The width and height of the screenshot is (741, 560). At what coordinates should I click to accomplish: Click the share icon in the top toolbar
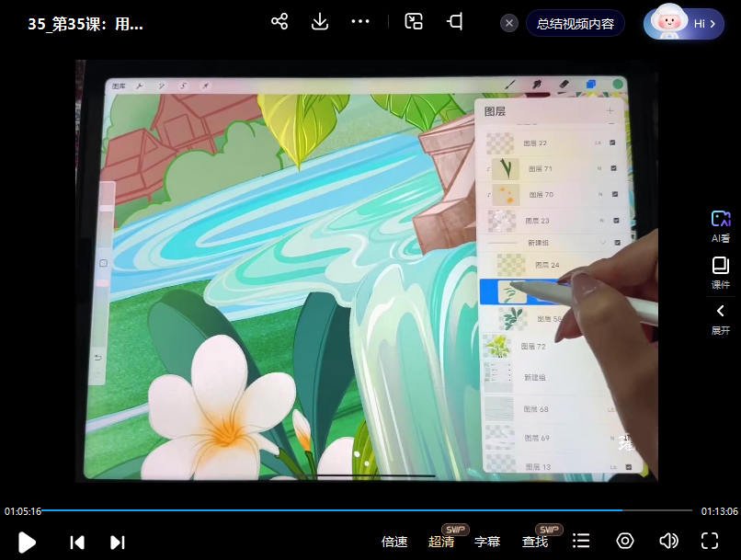point(279,20)
